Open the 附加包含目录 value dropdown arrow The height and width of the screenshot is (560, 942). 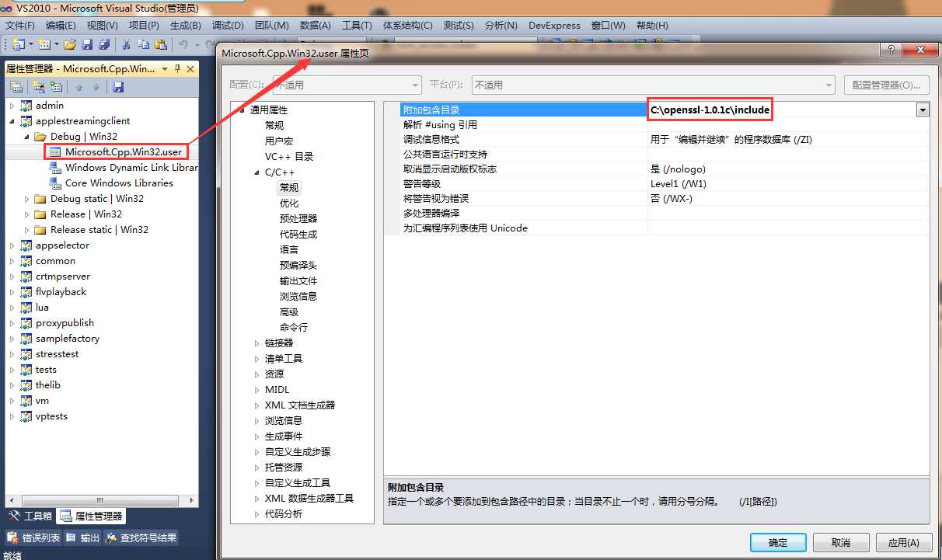click(x=923, y=110)
